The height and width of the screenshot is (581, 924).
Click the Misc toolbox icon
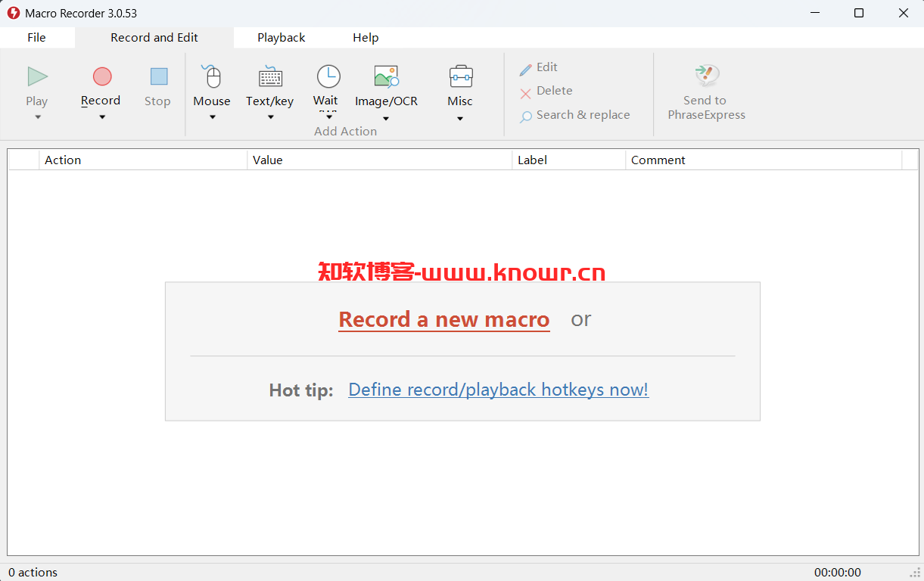point(461,76)
